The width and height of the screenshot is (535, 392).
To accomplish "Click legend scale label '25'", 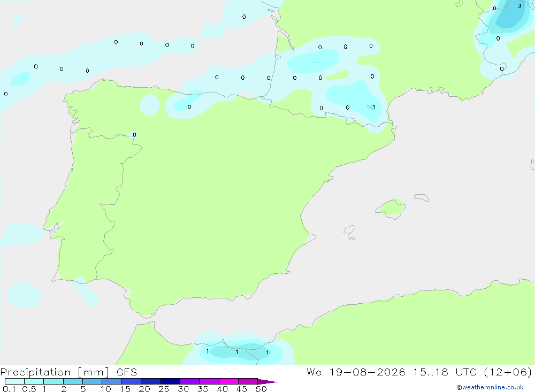I will [x=164, y=389].
